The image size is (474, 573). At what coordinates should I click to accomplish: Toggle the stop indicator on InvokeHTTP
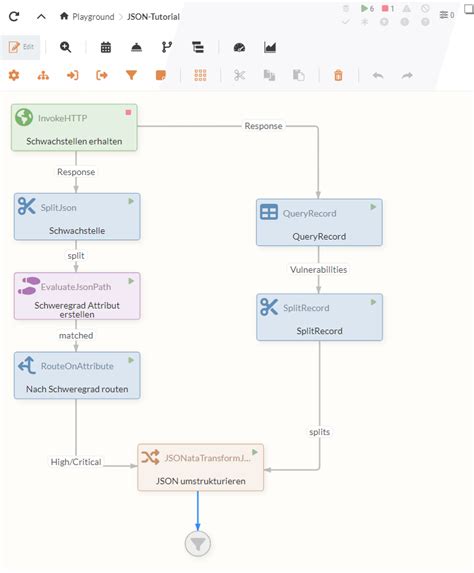pos(128,113)
